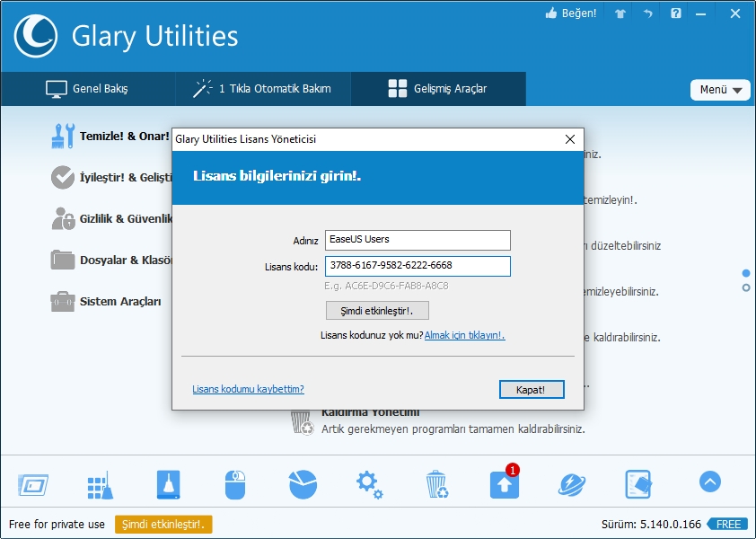Open the Menü dropdown
Image resolution: width=756 pixels, height=539 pixels.
720,90
